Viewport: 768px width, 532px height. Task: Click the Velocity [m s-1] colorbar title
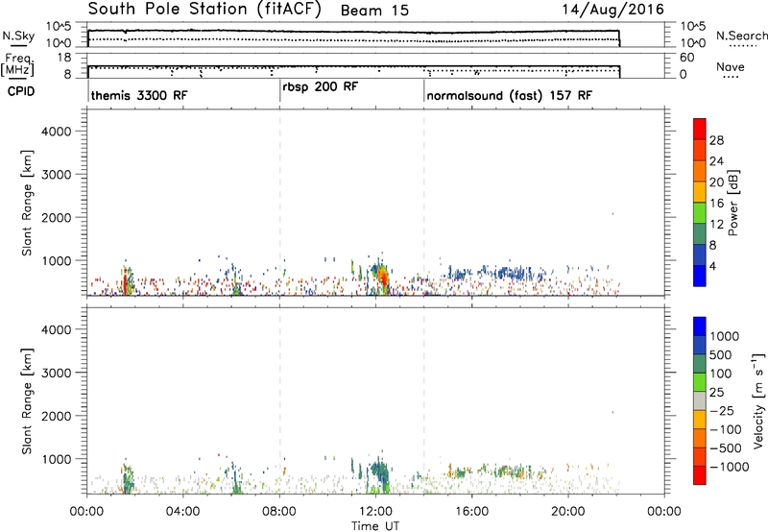pyautogui.click(x=758, y=400)
